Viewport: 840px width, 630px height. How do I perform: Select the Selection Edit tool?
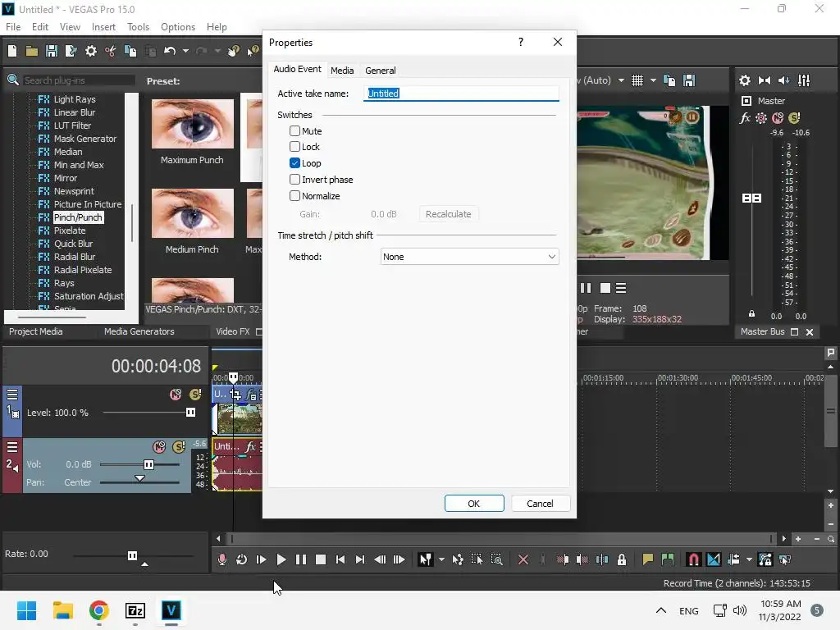click(x=477, y=559)
